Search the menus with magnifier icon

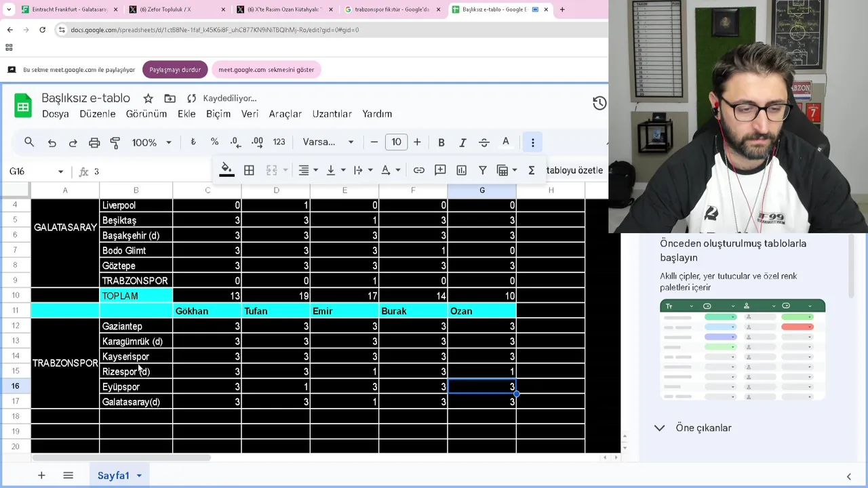click(29, 142)
